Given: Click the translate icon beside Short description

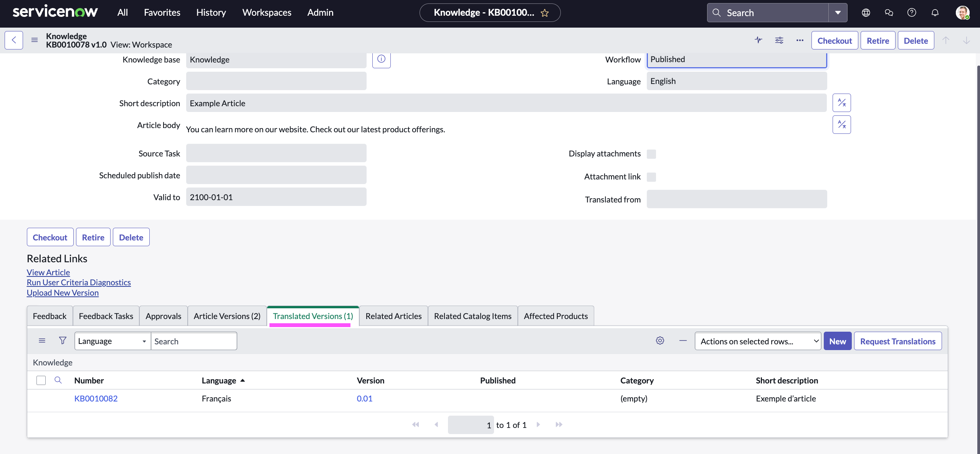Looking at the screenshot, I should (841, 103).
